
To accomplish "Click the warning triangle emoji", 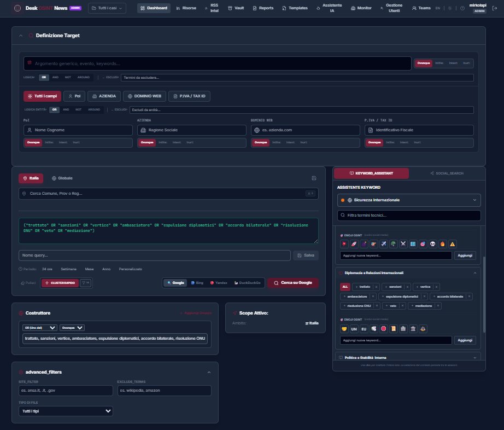I will point(453,244).
